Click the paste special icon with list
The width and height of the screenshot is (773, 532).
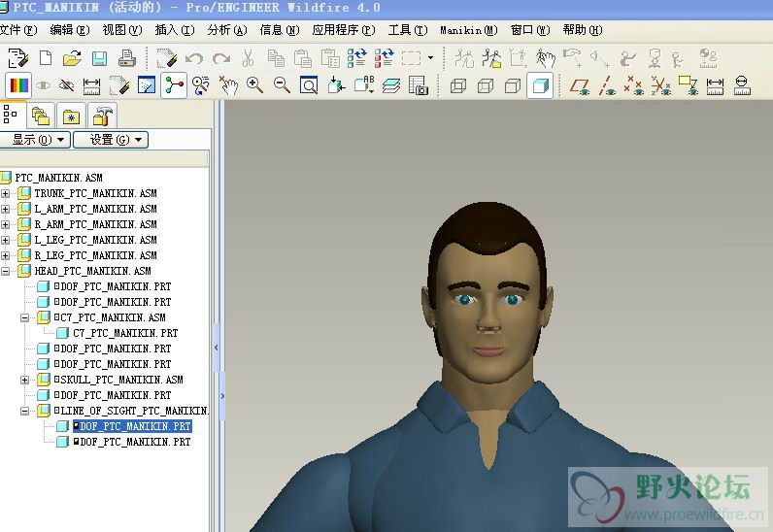(x=330, y=58)
